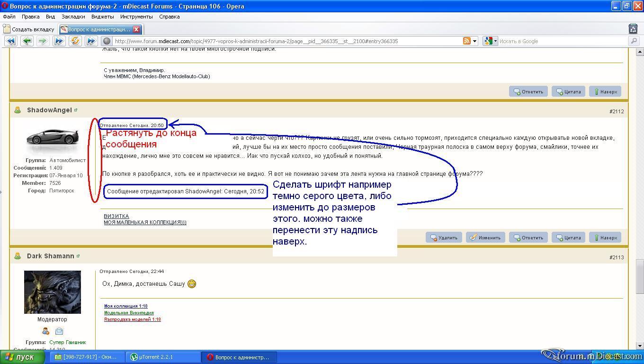Open the post number #2113 link
The width and height of the screenshot is (644, 364).
[617, 257]
